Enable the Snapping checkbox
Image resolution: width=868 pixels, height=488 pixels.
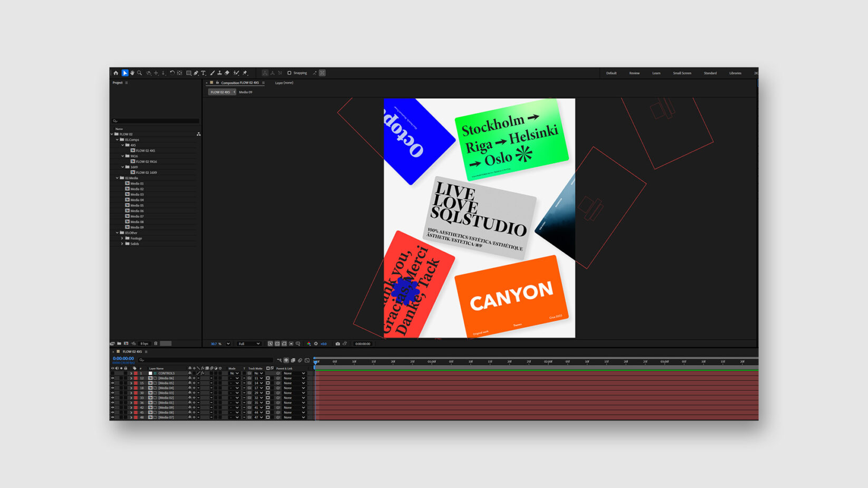(x=289, y=73)
